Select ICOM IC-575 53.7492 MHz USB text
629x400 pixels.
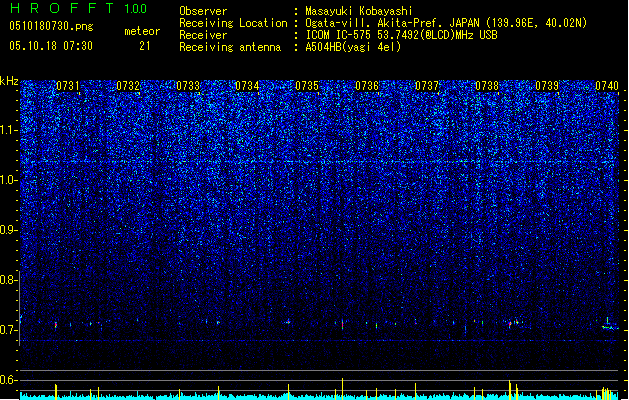(401, 35)
